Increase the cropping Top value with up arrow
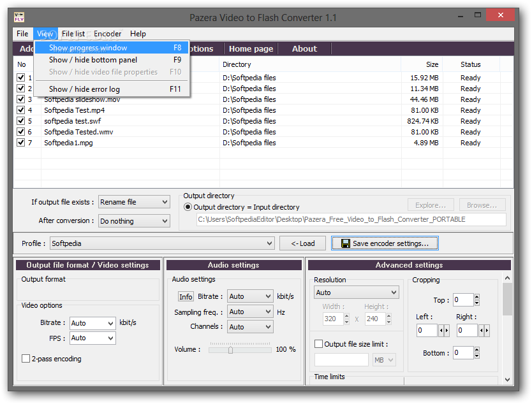532x404 pixels. coord(477,296)
